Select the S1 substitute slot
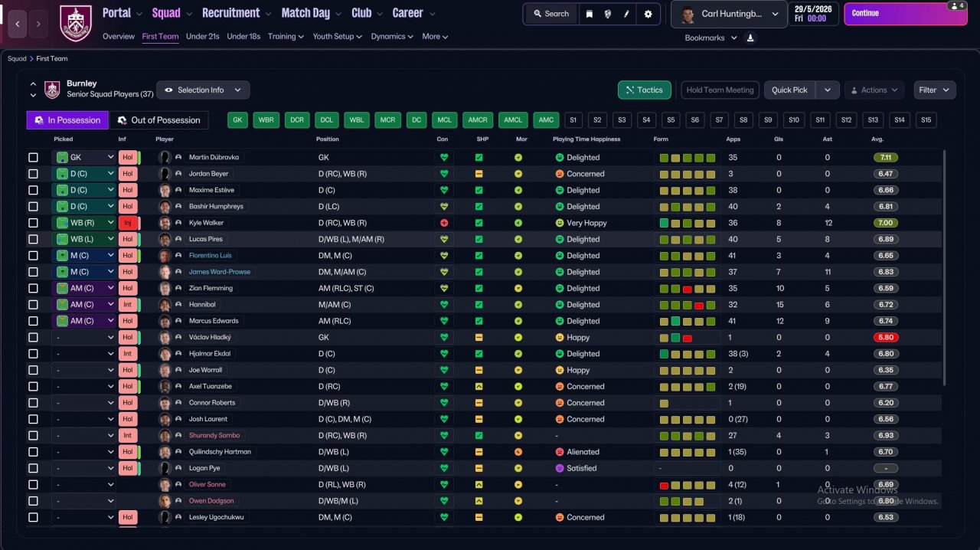Screen dimensions: 980x550 [x=573, y=120]
